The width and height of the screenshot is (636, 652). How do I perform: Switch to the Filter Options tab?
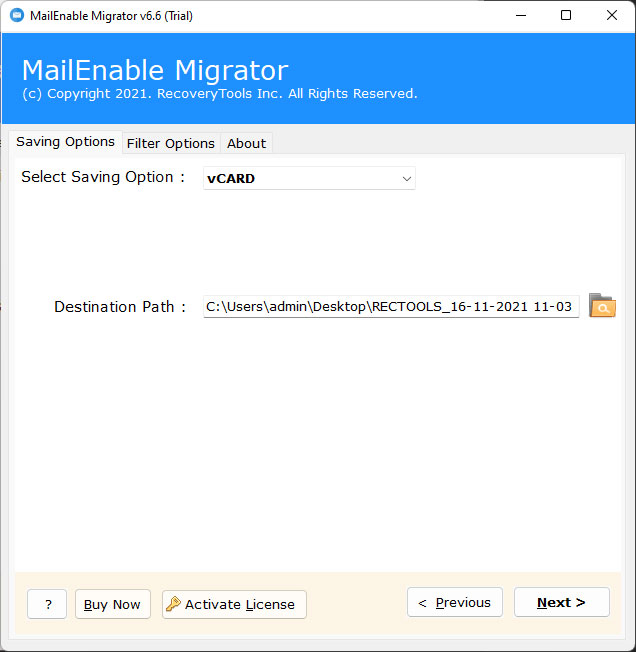(x=170, y=143)
